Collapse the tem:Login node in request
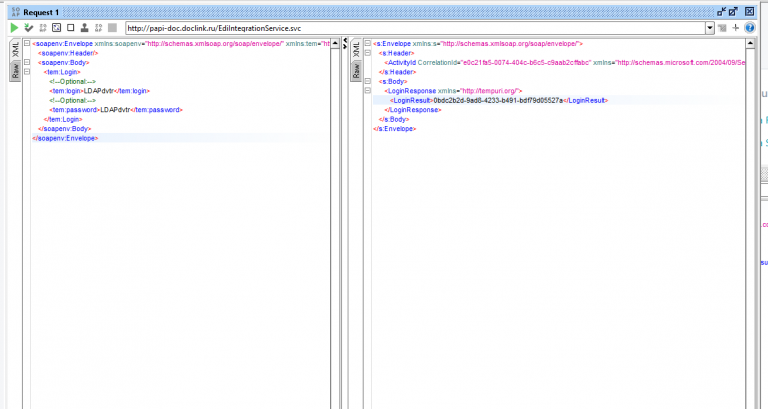 point(27,72)
